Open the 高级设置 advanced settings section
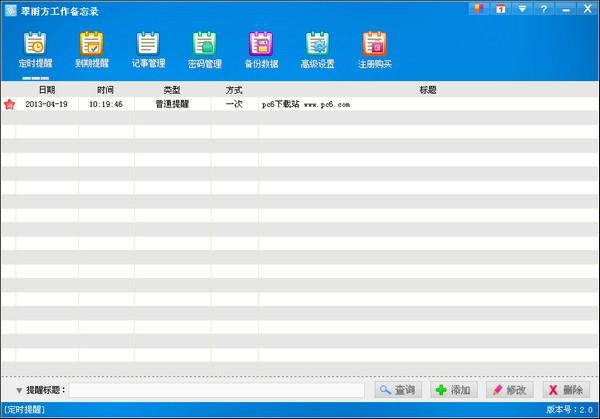 [318, 50]
